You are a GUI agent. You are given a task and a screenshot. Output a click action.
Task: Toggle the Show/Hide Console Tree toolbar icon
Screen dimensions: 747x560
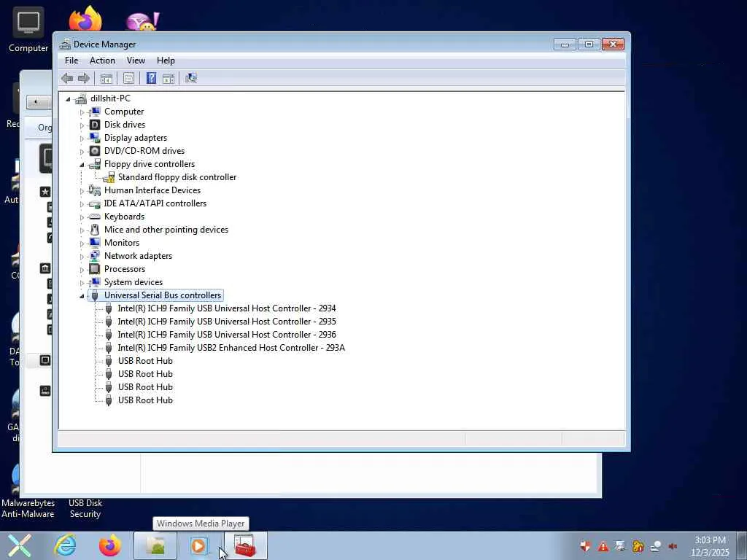click(x=107, y=79)
